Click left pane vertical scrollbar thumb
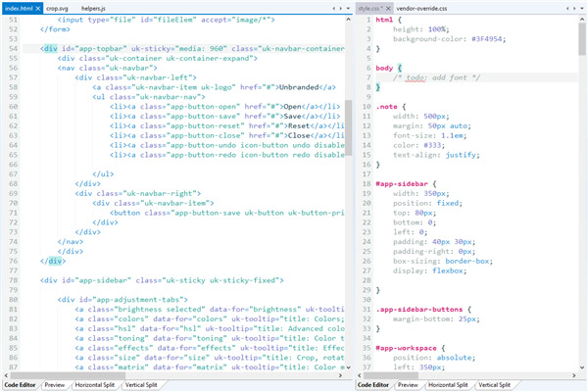The image size is (588, 392). click(x=348, y=127)
